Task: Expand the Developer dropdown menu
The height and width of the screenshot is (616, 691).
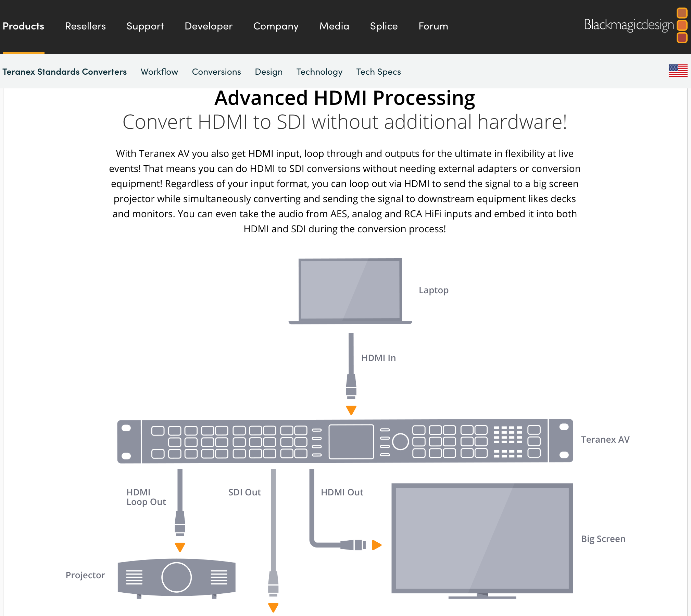Action: click(x=209, y=26)
